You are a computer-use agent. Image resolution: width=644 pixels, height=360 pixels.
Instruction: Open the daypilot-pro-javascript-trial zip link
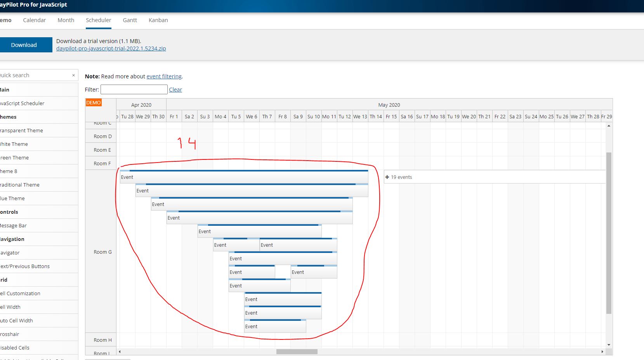111,48
